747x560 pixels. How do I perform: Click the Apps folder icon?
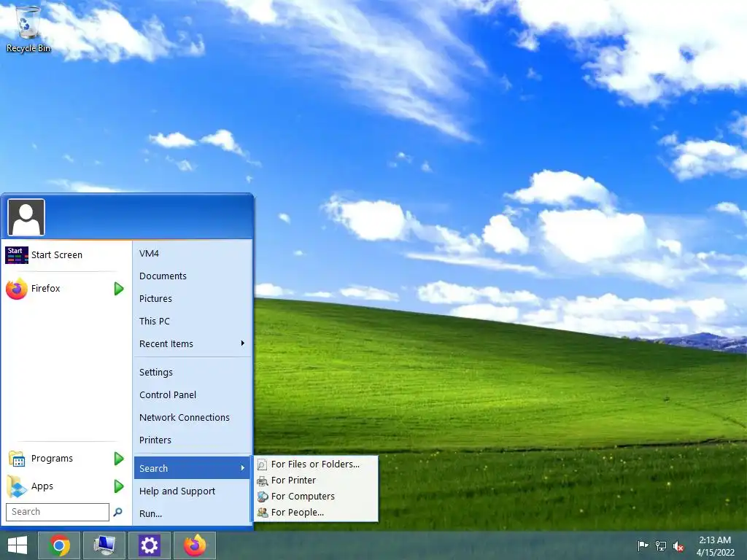click(x=17, y=486)
